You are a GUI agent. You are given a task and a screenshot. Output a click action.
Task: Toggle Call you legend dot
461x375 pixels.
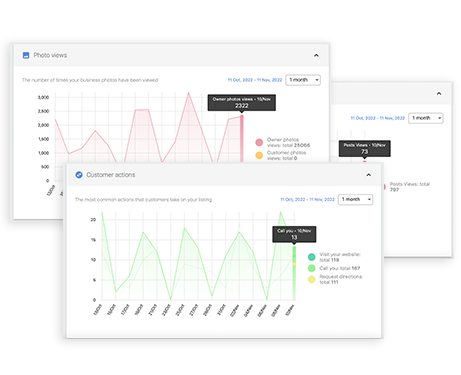click(x=312, y=268)
